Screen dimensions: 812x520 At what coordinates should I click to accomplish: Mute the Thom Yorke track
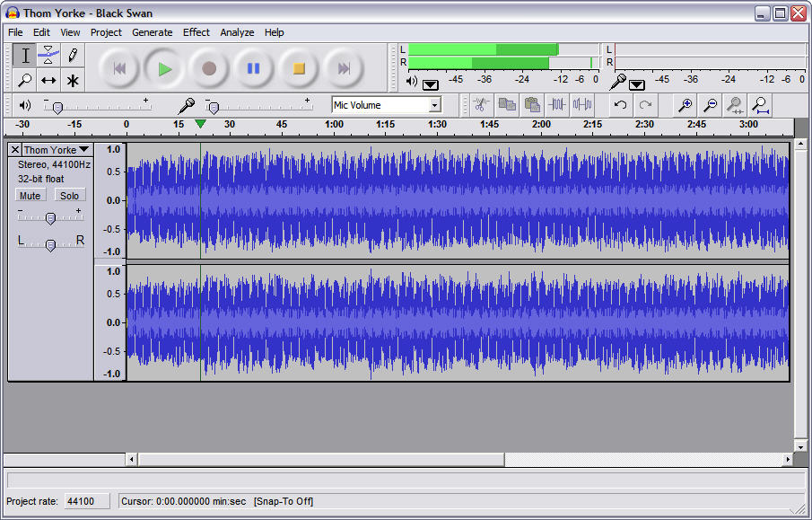point(30,196)
